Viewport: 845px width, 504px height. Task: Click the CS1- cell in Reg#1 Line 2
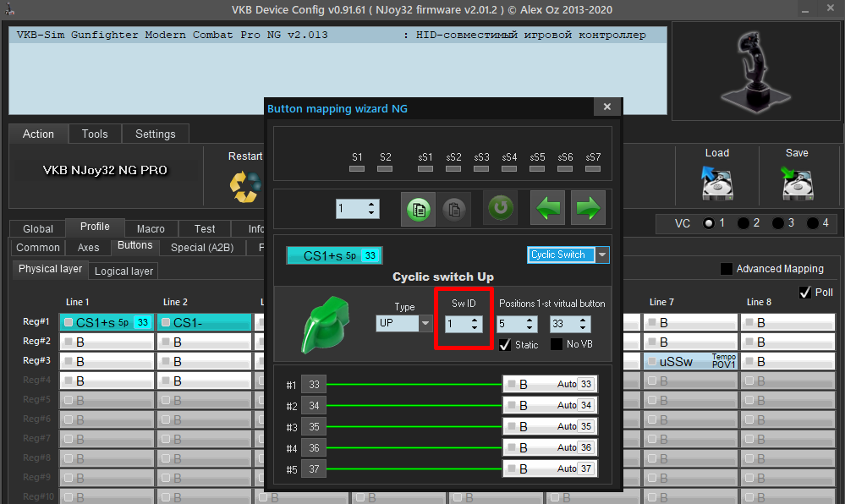click(204, 322)
